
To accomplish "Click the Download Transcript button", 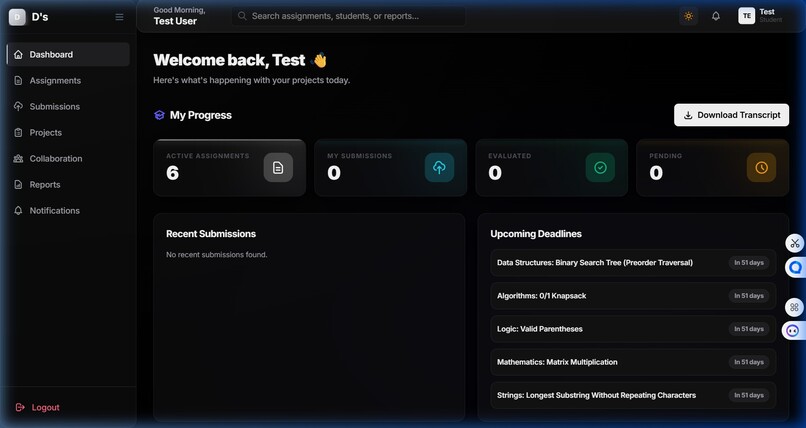I will point(731,115).
